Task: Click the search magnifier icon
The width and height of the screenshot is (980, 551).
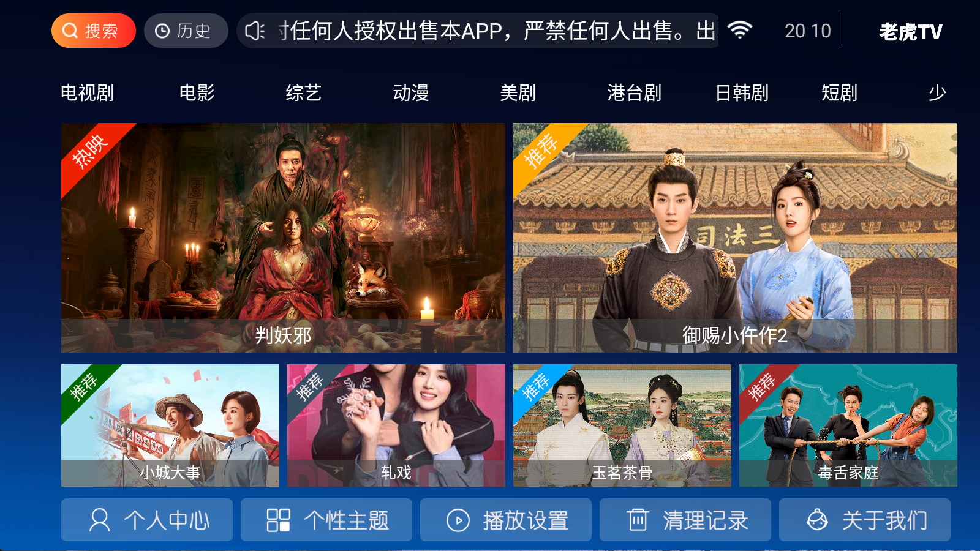Action: point(70,31)
